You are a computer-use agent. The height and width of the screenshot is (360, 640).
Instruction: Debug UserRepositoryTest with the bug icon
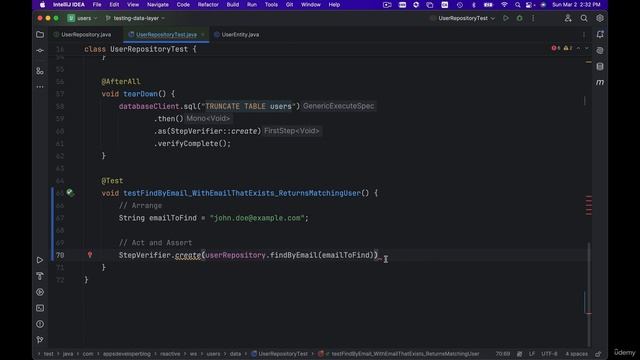click(x=520, y=18)
